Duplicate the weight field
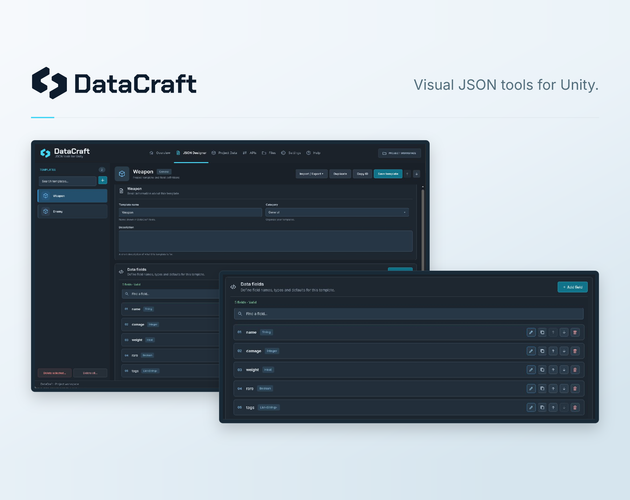Viewport: 630px width, 500px height. point(542,370)
